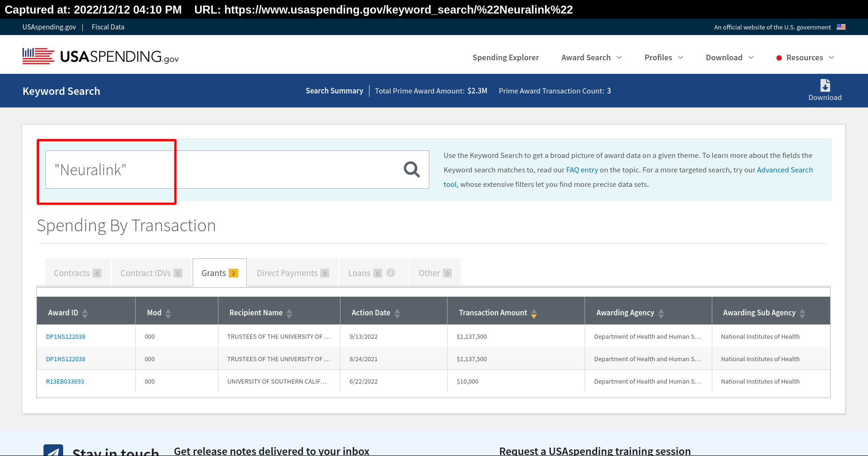Switch to the Contract IDVs tab
This screenshot has width=868, height=456.
point(152,272)
